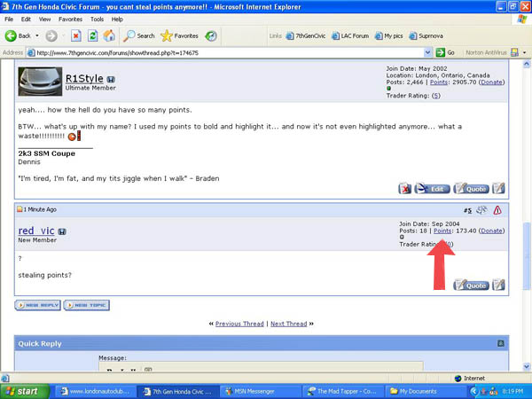Screen dimensions: 532x399
Task: Expand the address bar URL dropdown
Action: click(428, 52)
